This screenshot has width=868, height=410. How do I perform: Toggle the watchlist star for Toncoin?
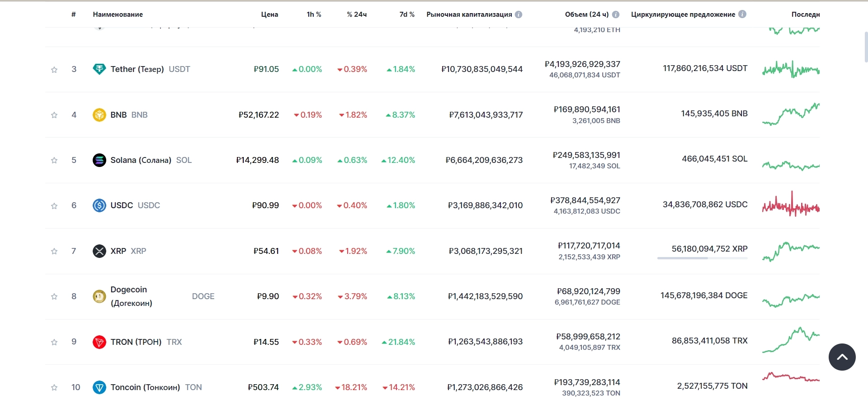[54, 387]
